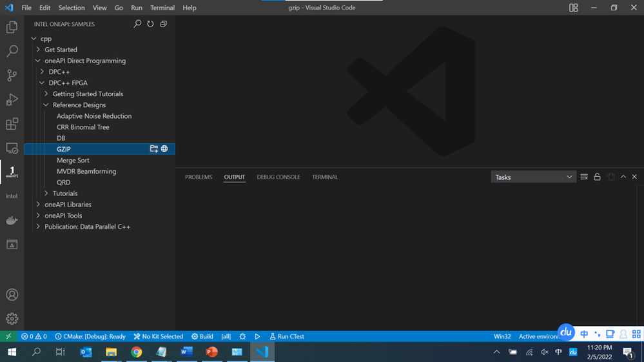Open Chrome from the Windows taskbar
The height and width of the screenshot is (362, 644).
tap(137, 352)
